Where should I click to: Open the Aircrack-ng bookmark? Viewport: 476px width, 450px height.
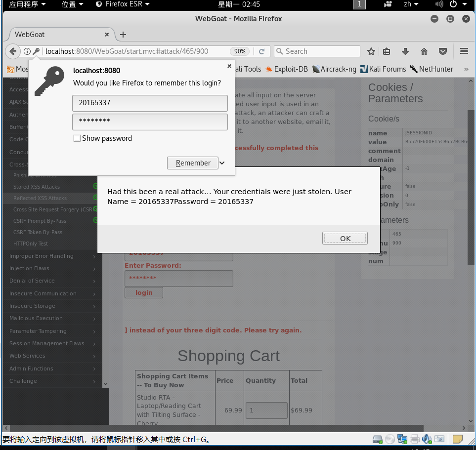click(x=334, y=69)
